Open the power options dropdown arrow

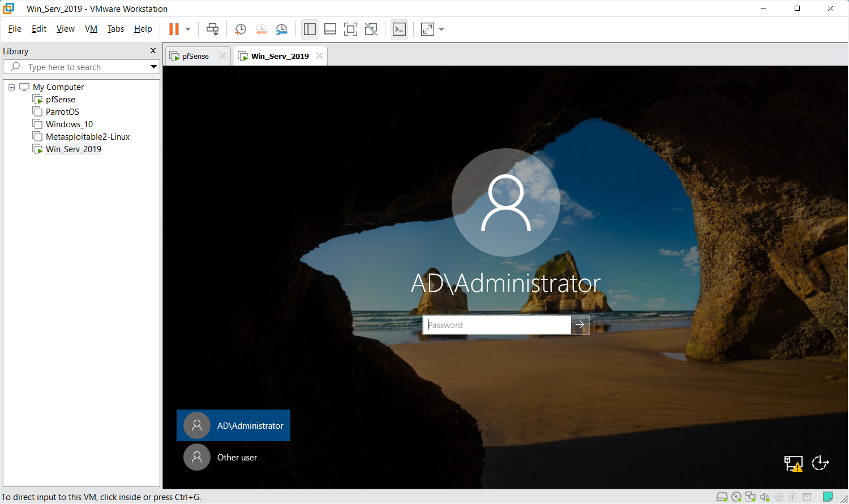(188, 29)
